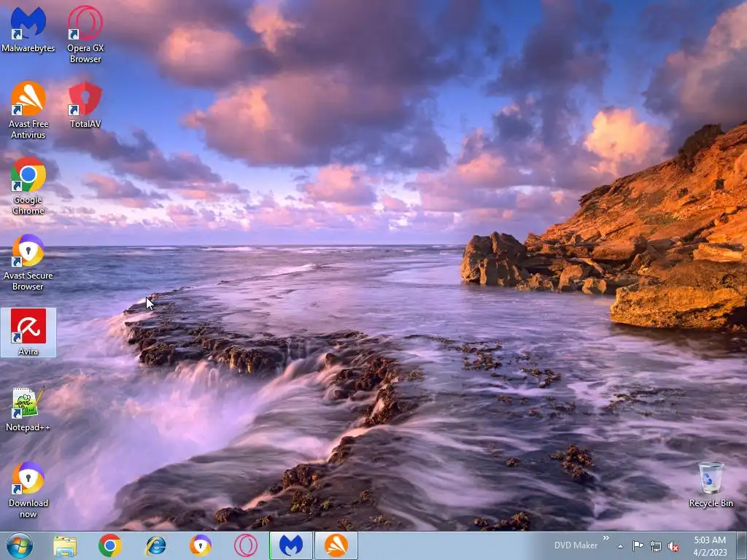
Task: Expand the DVD Maker toolbar chevron
Action: coord(606,538)
